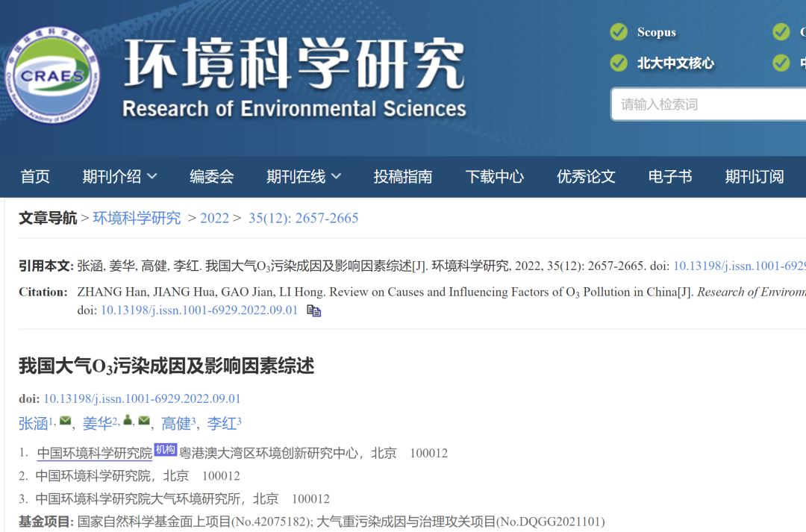This screenshot has height=532, width=806.
Task: Expand the 期刊在线 dropdown menu
Action: pyautogui.click(x=304, y=176)
